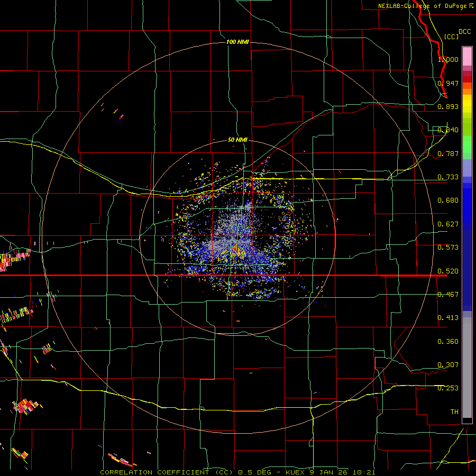Click the 50 NMI range ring label
The image size is (476, 476).
(237, 140)
